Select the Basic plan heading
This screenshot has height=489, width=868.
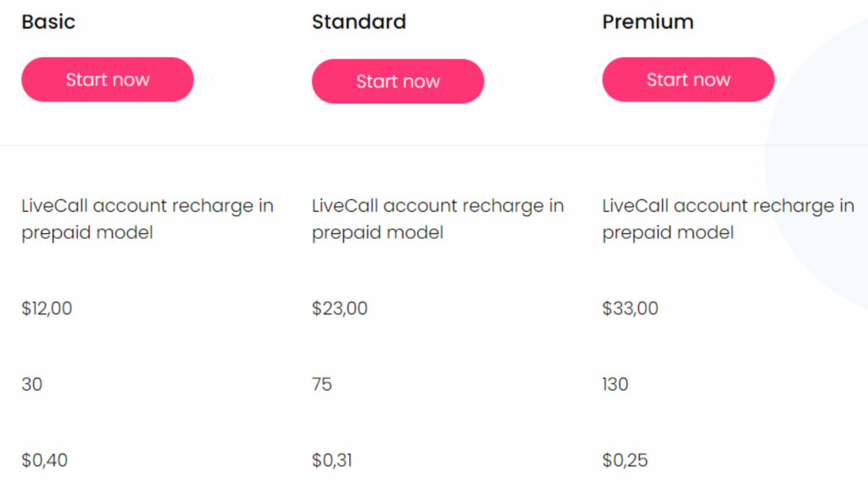tap(48, 22)
